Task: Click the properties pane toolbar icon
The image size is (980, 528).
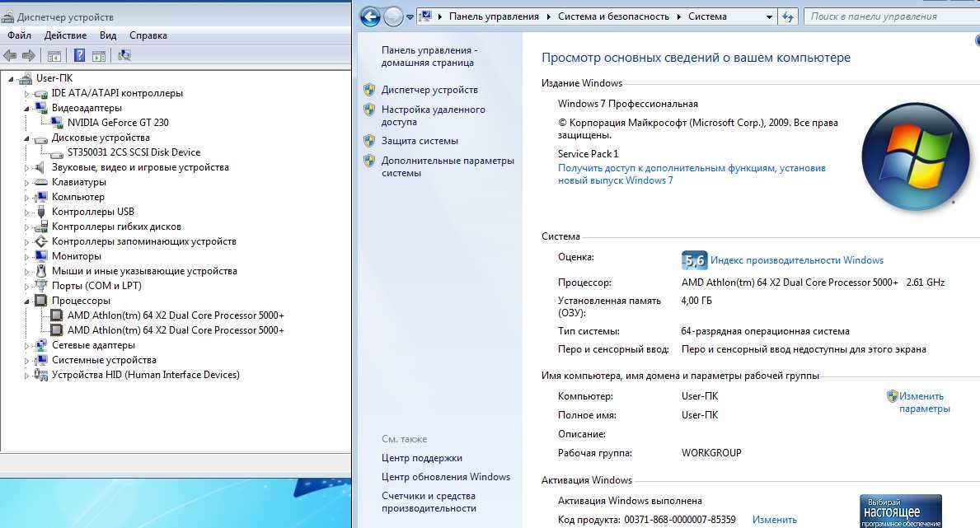Action: click(x=99, y=56)
